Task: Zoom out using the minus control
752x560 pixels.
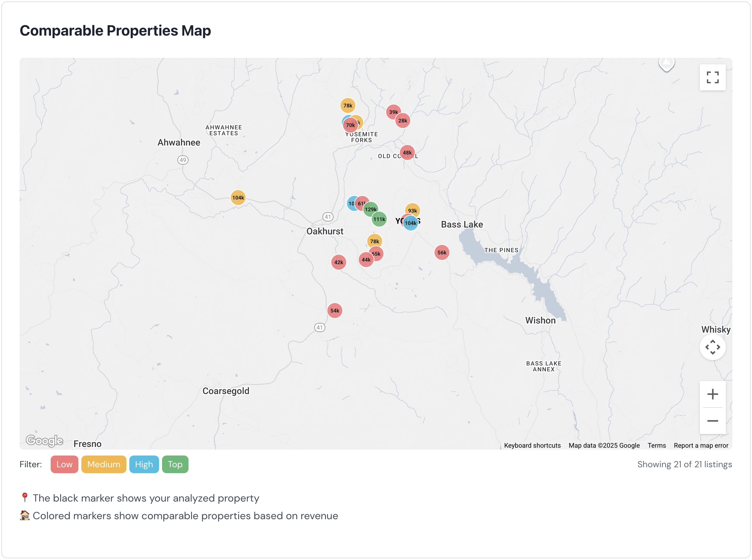Action: click(712, 421)
